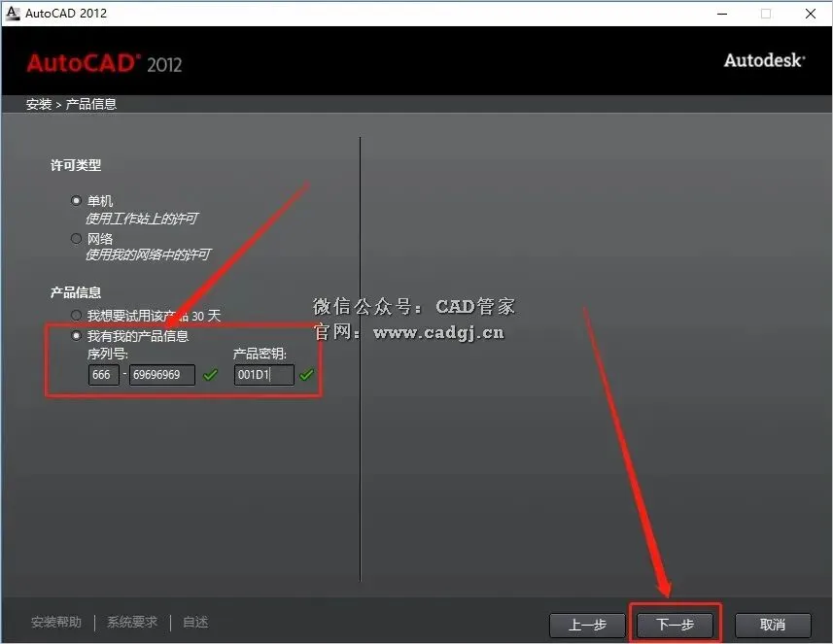Open the 自述 readme link

[195, 622]
